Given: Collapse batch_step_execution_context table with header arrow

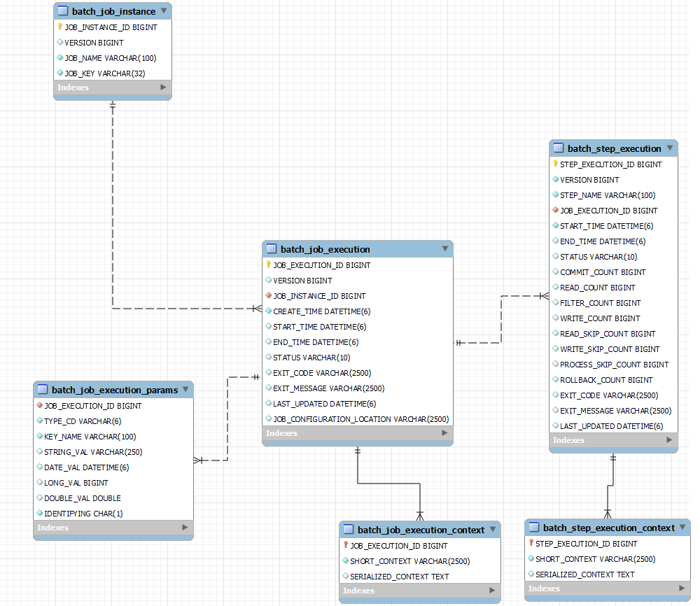Looking at the screenshot, I should coord(682,527).
